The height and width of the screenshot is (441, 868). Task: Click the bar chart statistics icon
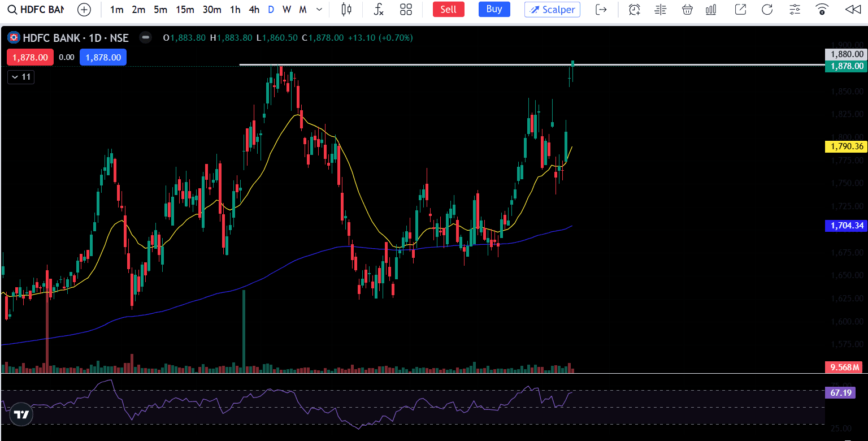(711, 10)
